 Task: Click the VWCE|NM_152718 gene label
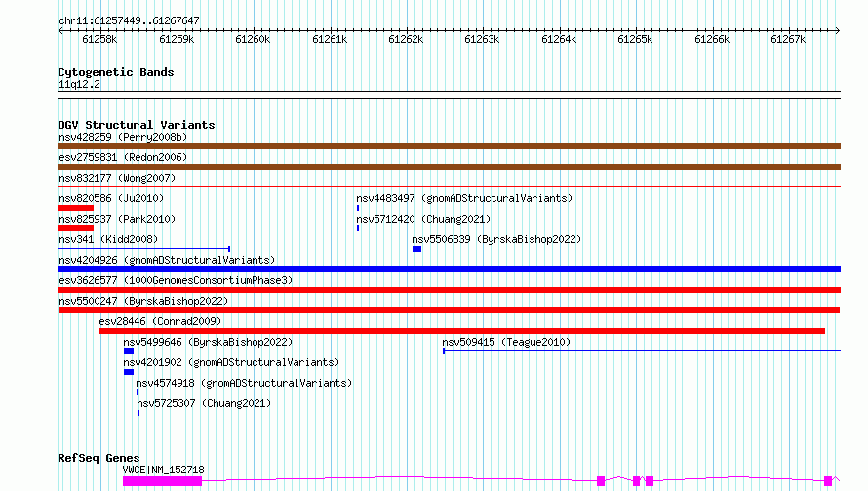[x=163, y=470]
